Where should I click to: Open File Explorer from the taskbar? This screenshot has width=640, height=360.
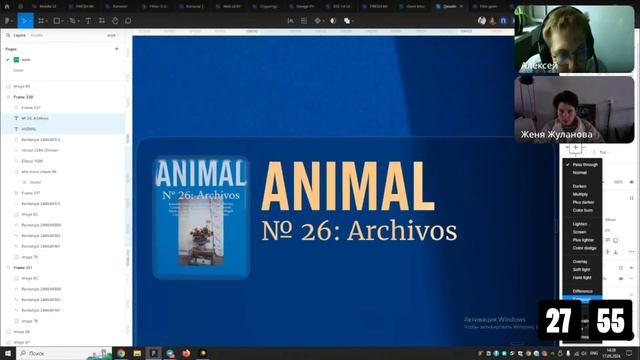[x=137, y=353]
